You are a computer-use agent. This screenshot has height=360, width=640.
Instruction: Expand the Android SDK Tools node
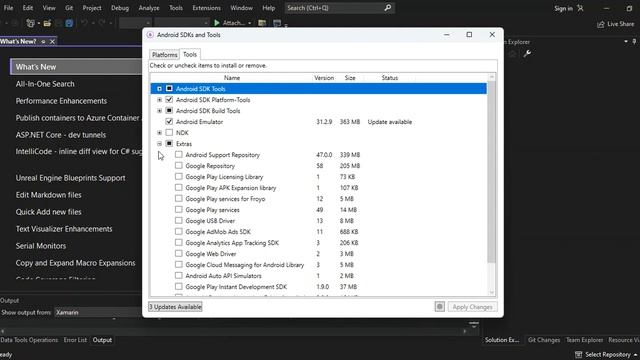tap(160, 89)
